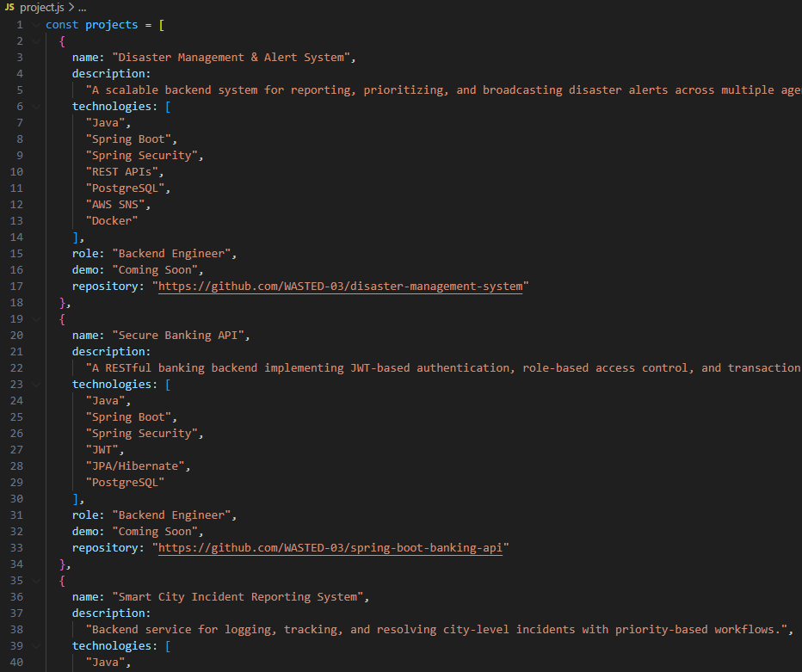Place cursor in "Disaster Management & Alert System" string
This screenshot has height=672, width=802.
coord(234,58)
